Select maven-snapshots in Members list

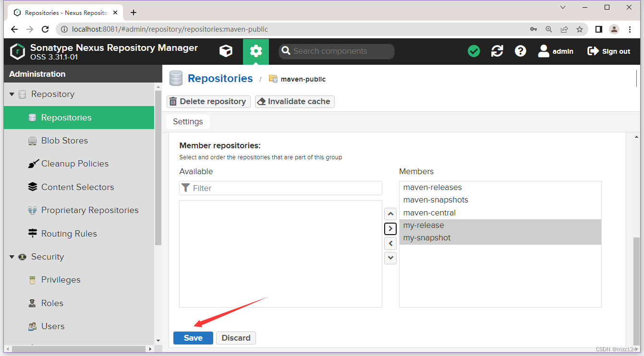pos(500,200)
